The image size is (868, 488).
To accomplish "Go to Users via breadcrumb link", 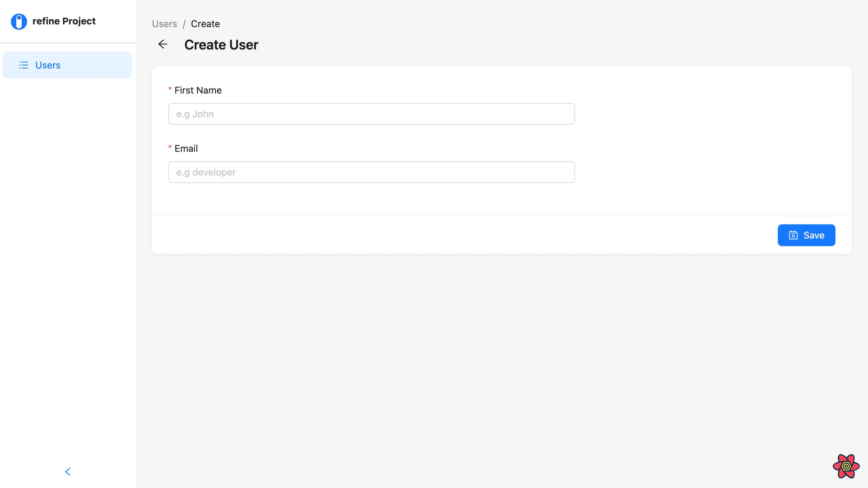I will coord(164,24).
